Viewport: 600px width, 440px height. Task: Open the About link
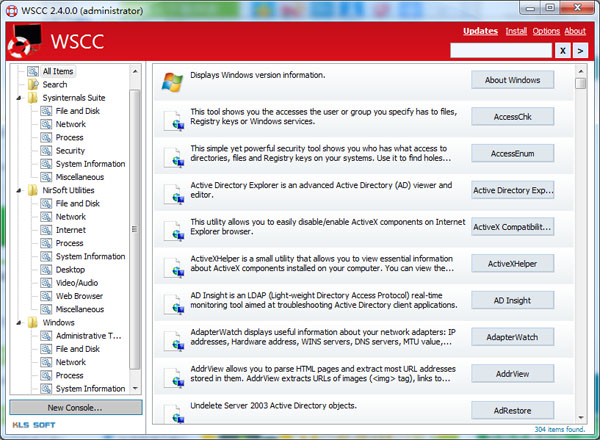point(575,31)
